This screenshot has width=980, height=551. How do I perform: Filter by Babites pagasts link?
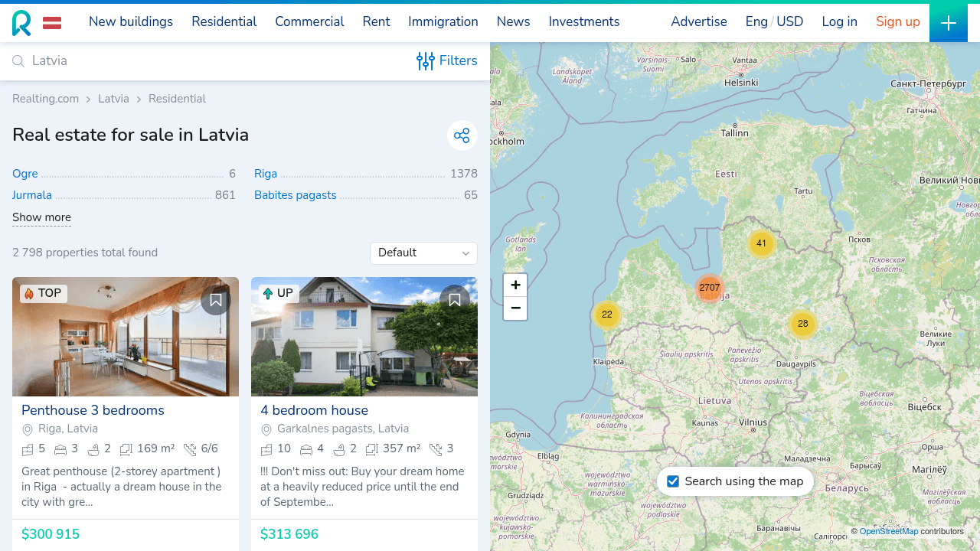click(296, 195)
